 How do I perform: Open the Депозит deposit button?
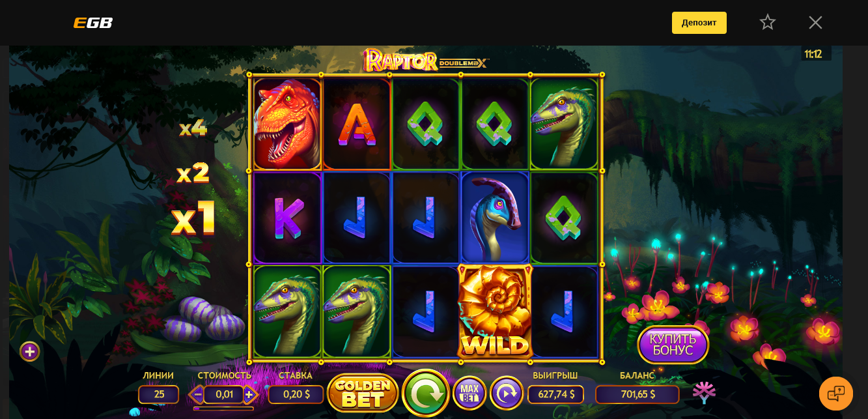[x=699, y=23]
